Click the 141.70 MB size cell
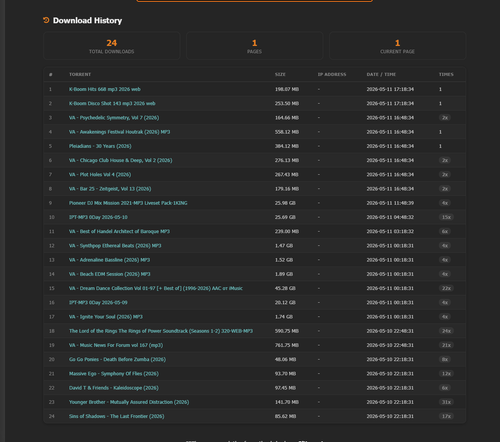This screenshot has height=442, width=500. [x=287, y=402]
